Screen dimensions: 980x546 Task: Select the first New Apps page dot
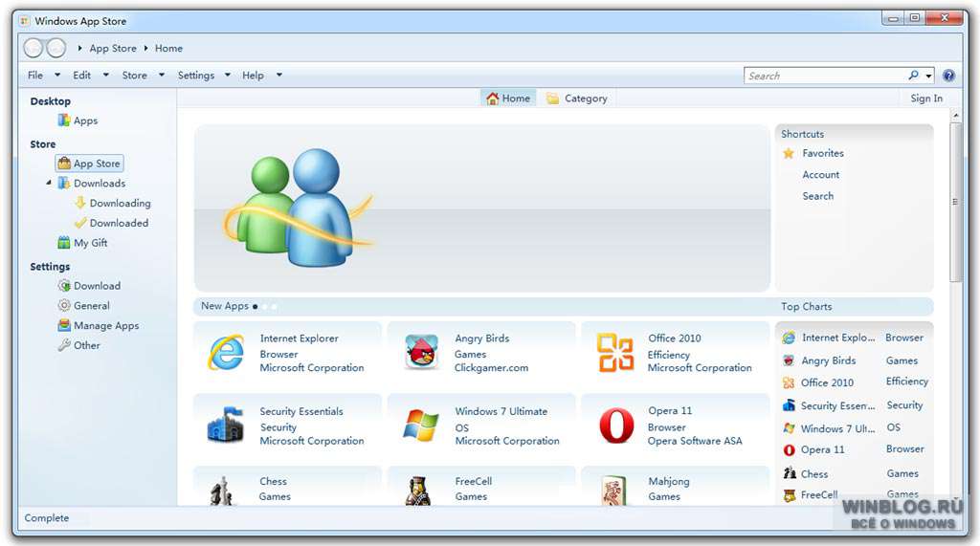click(255, 306)
